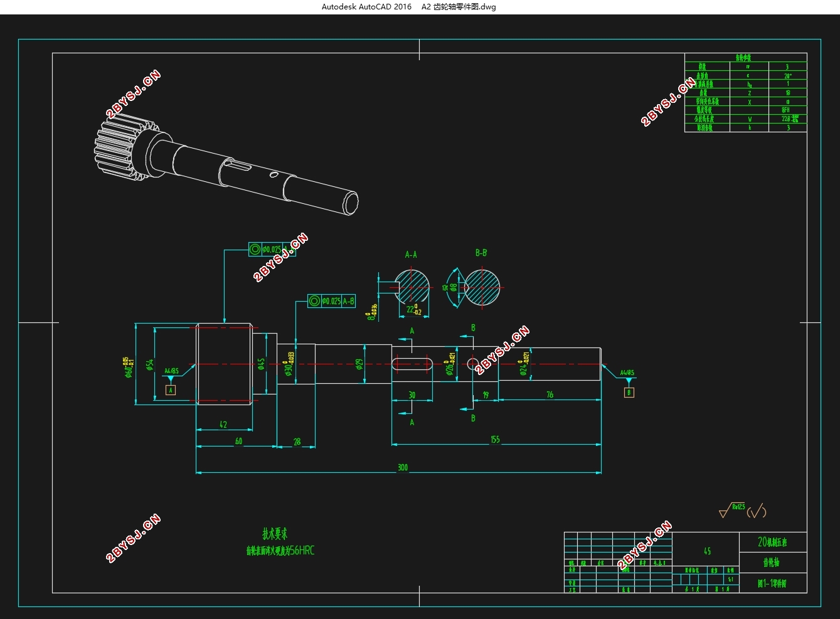Viewport: 840px width, 619px height.
Task: Select the concentricity frame φ0.025 A-B
Action: [331, 301]
